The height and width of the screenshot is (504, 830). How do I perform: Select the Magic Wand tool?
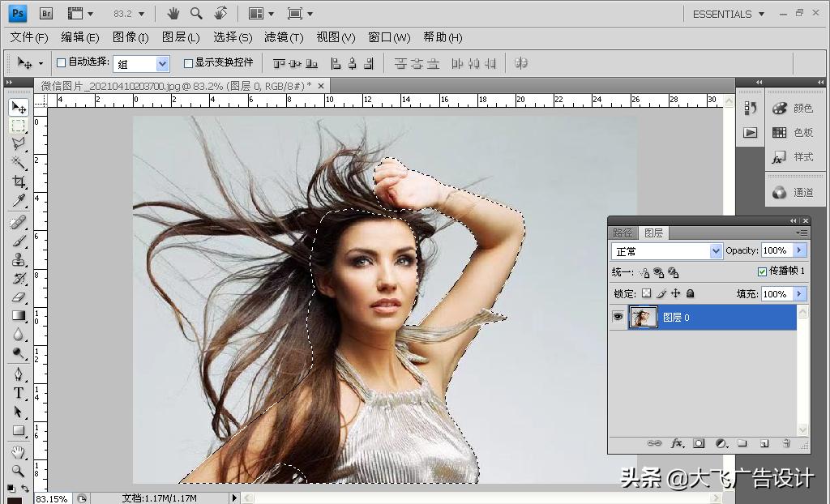pos(18,163)
